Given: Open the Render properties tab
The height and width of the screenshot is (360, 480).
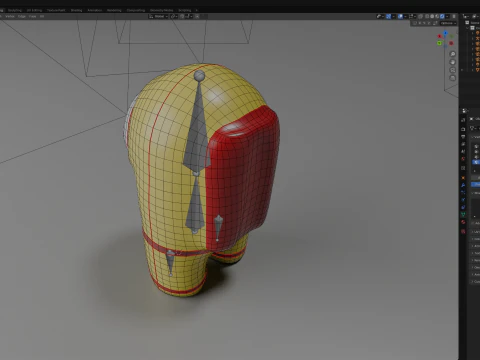Looking at the screenshot, I should (x=463, y=129).
